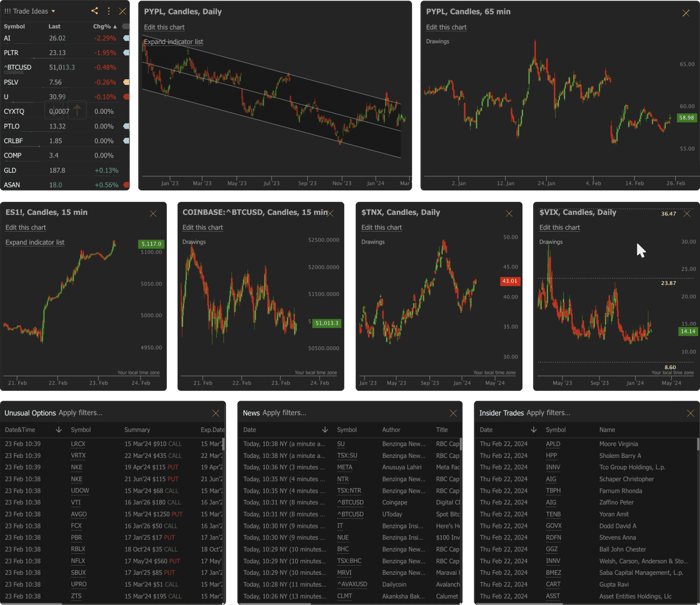Click the blue flag swatch next to PLTR

point(126,53)
